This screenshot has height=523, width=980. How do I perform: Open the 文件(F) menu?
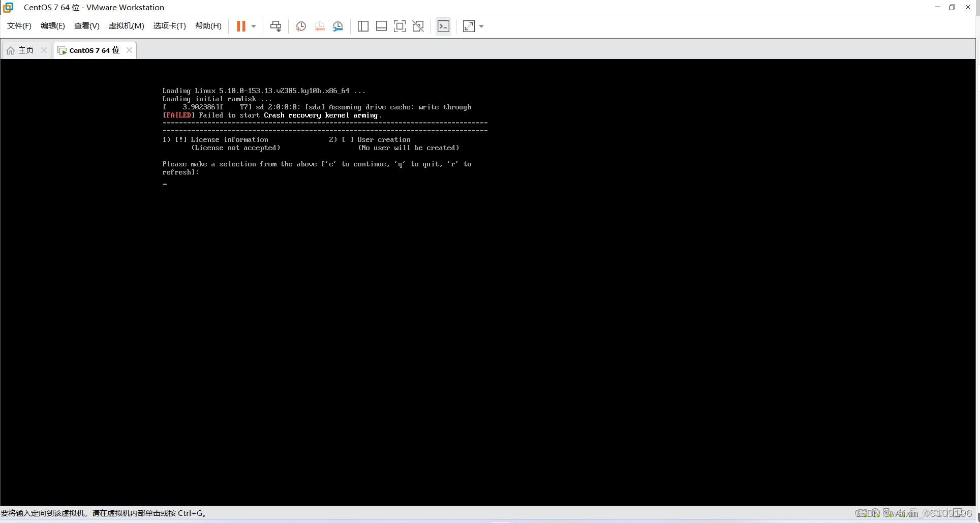tap(19, 26)
